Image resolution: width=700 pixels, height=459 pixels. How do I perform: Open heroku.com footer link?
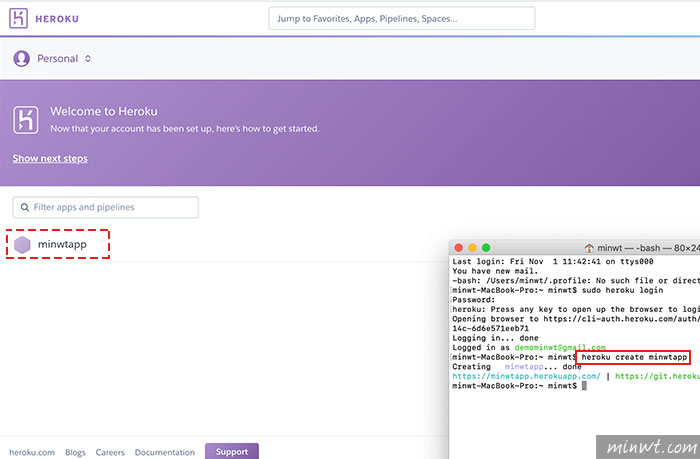pyautogui.click(x=32, y=452)
